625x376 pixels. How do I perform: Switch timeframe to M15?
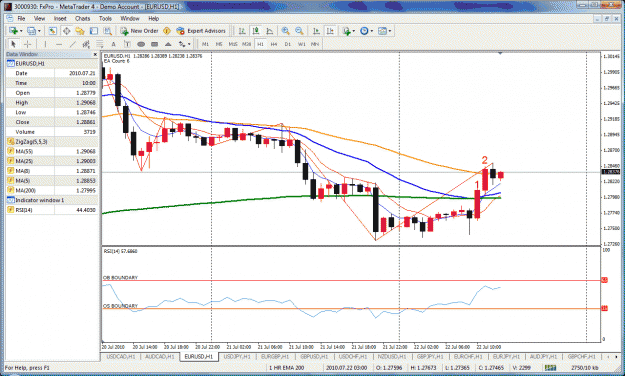tap(233, 44)
